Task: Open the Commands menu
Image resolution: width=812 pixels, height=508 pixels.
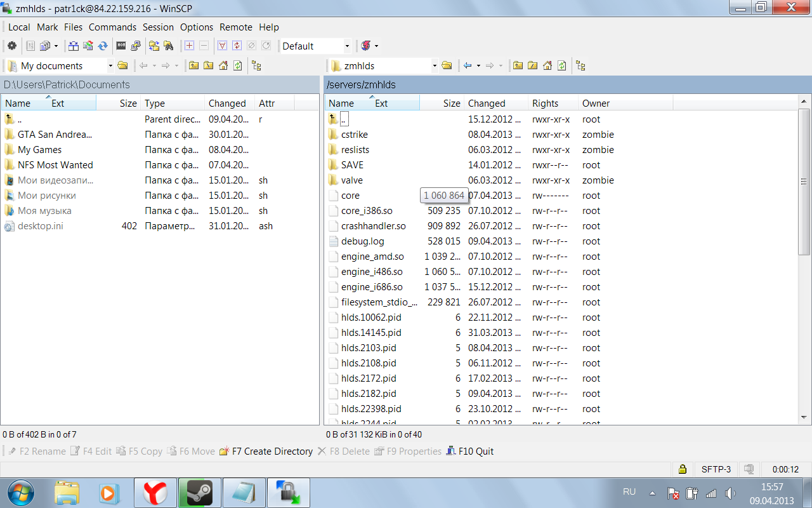Action: [x=113, y=27]
